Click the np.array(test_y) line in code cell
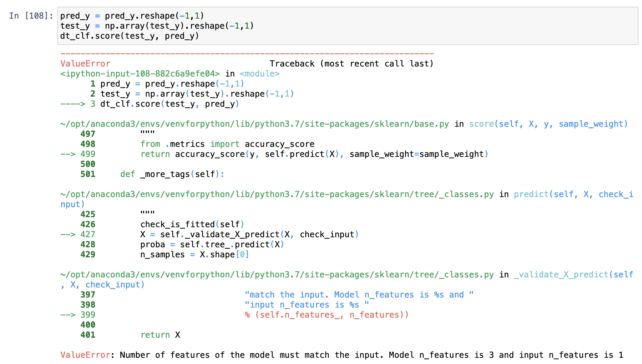The image size is (642, 364). tap(157, 26)
